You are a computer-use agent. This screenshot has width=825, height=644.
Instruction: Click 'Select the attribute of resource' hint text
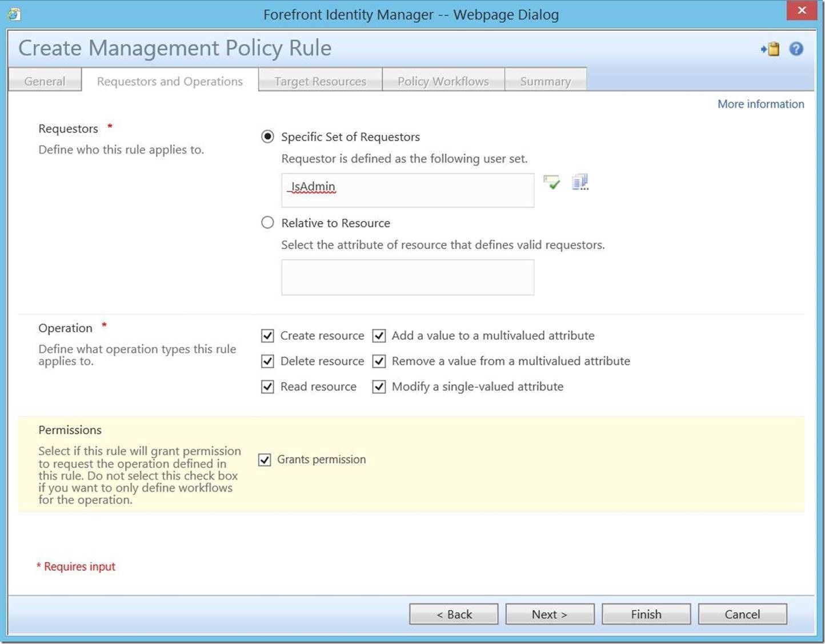(443, 245)
